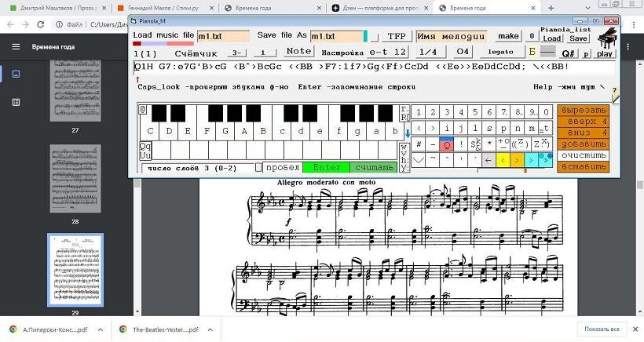Insert the sharp # symbol key
Screen dimensions: 644x342
pos(418,144)
